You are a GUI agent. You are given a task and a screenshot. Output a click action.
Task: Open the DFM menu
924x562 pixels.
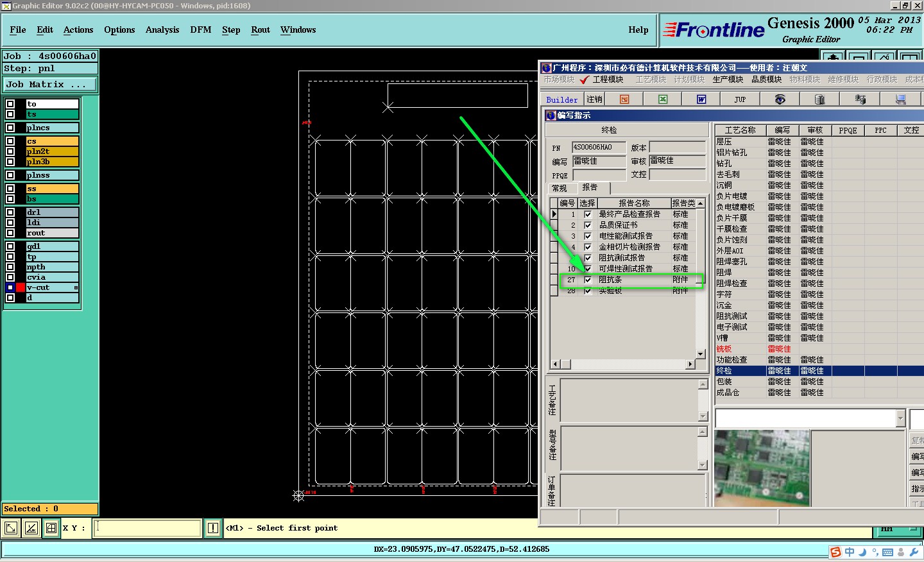click(201, 30)
